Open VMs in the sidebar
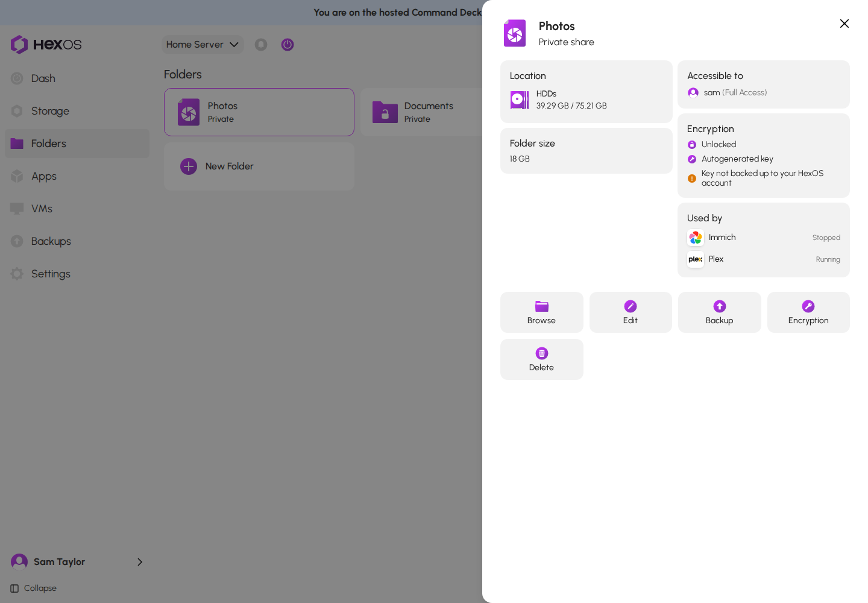 point(77,209)
